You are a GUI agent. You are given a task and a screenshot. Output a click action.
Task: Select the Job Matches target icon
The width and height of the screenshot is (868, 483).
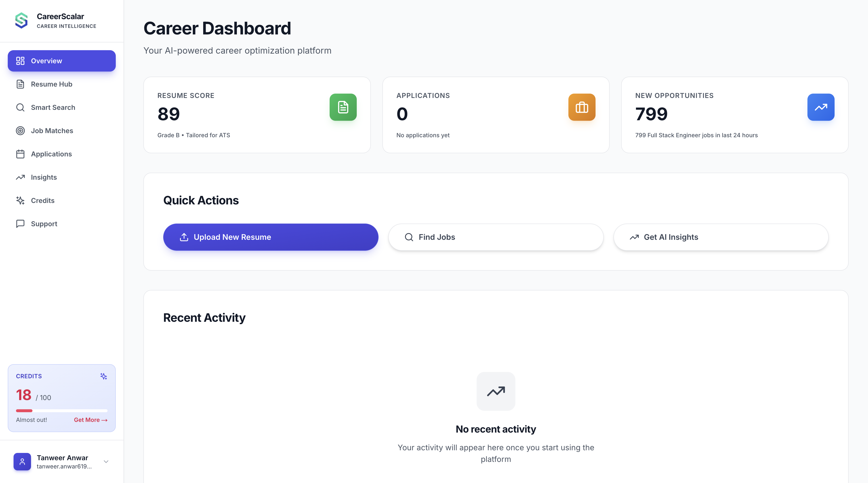pos(20,130)
